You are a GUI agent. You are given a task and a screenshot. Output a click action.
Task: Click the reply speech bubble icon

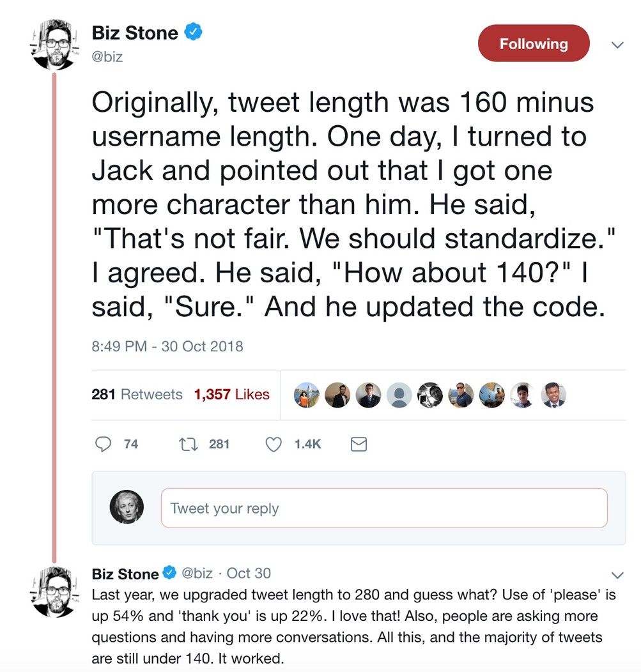104,444
